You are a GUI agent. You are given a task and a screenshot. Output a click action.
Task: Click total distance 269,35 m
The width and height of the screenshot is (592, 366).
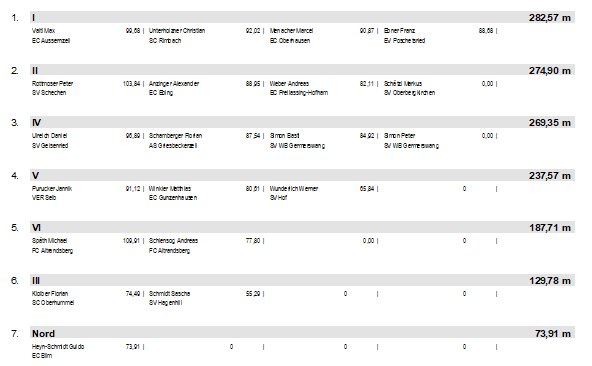(x=550, y=123)
